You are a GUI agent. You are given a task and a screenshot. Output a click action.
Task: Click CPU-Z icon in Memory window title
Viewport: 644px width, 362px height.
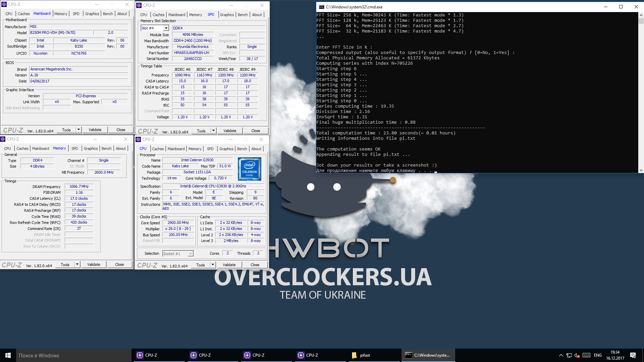[3, 139]
